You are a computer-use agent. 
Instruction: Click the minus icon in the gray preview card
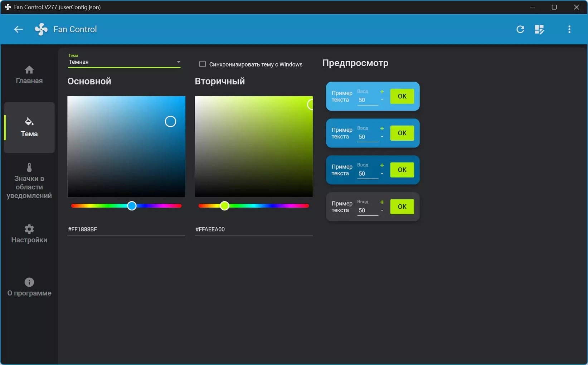pos(382,210)
